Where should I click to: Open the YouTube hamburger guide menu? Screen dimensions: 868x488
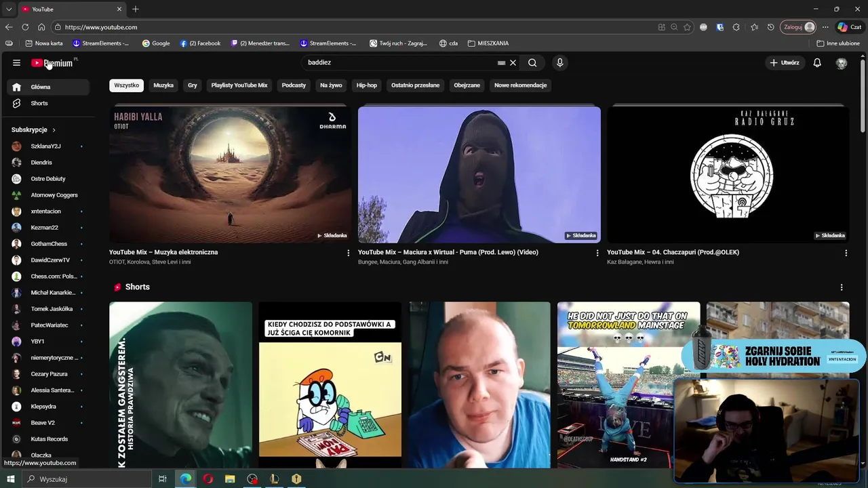pos(16,62)
